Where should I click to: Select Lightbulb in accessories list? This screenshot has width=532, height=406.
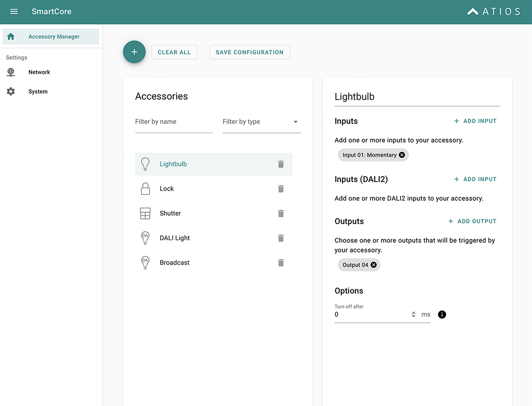tap(214, 164)
